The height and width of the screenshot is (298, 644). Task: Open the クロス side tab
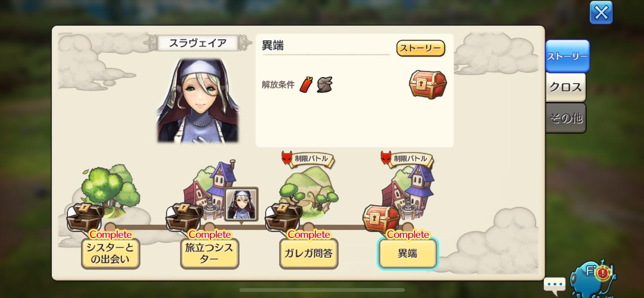(566, 87)
